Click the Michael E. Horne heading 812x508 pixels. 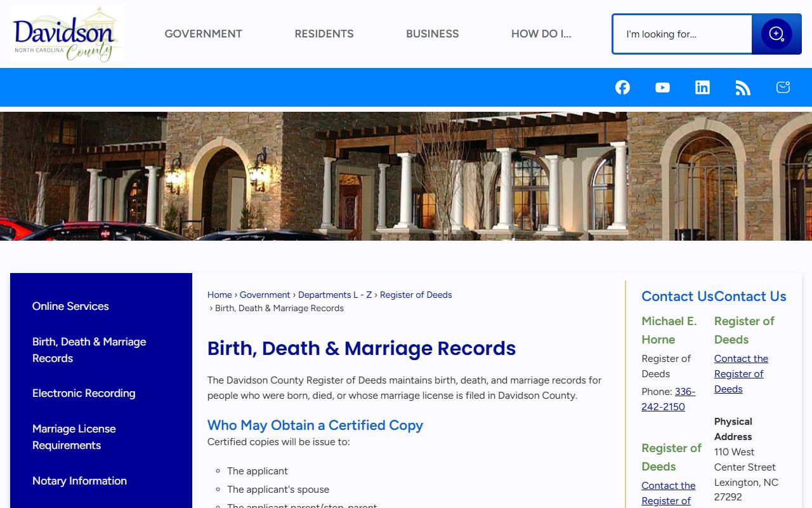[669, 330]
